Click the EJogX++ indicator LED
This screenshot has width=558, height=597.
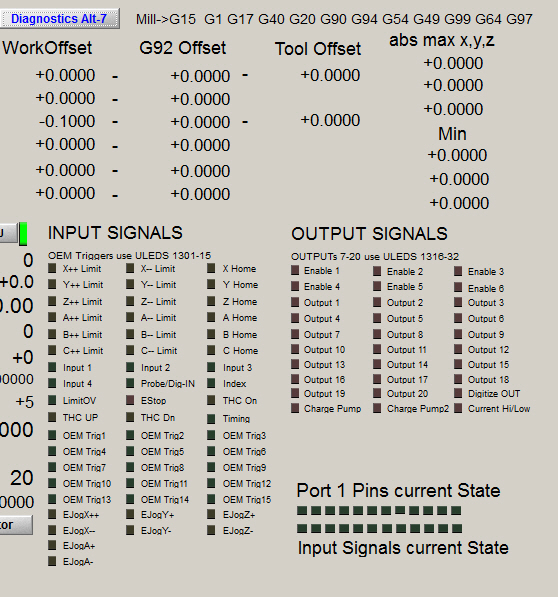click(x=52, y=514)
